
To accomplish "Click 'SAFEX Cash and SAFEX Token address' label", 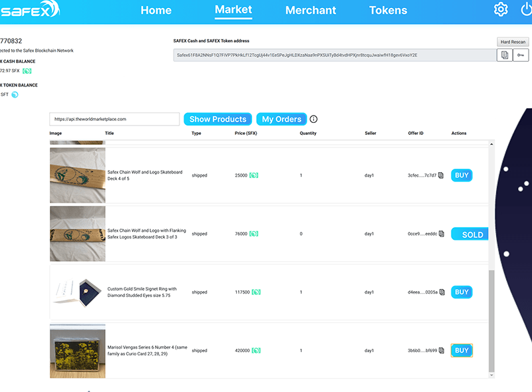I will [211, 41].
